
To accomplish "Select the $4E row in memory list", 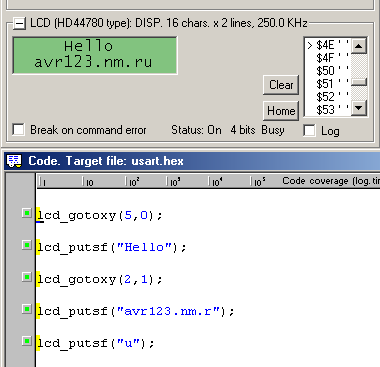I will (328, 45).
